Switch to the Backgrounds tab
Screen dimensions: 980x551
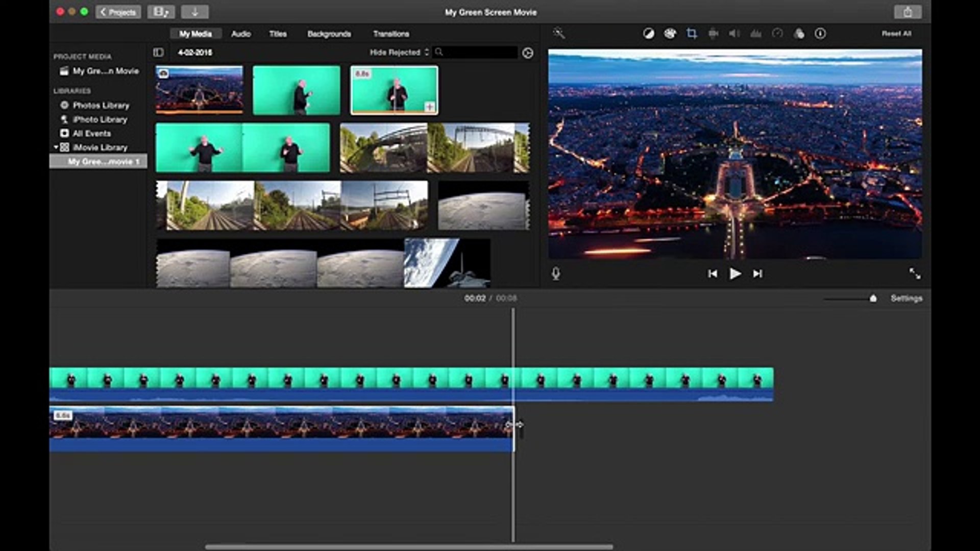click(x=329, y=34)
